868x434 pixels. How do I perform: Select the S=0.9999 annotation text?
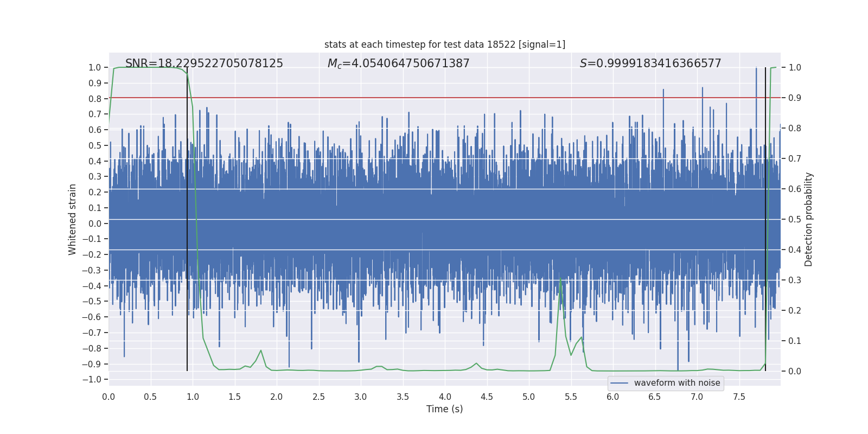650,63
